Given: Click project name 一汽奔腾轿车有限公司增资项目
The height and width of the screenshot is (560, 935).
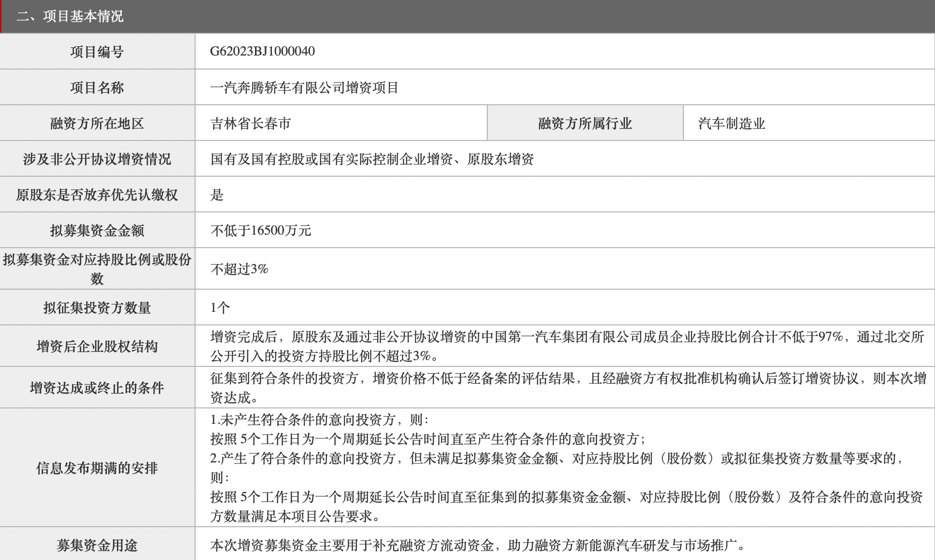Looking at the screenshot, I should (x=304, y=87).
